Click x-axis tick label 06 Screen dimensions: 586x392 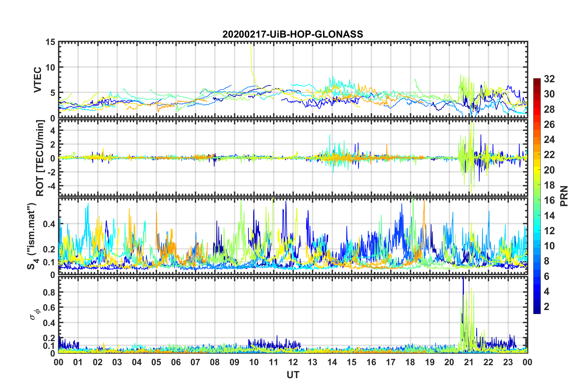[x=176, y=362]
